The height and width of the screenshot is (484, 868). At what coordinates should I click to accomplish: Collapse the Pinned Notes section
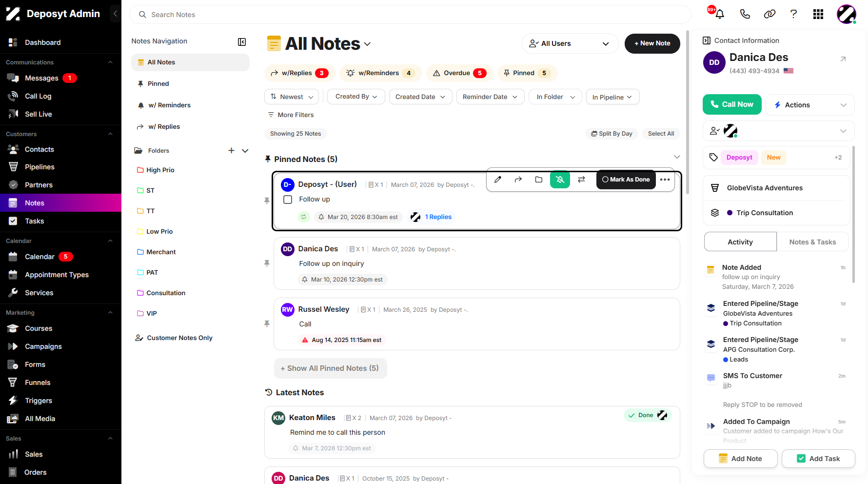coord(677,157)
